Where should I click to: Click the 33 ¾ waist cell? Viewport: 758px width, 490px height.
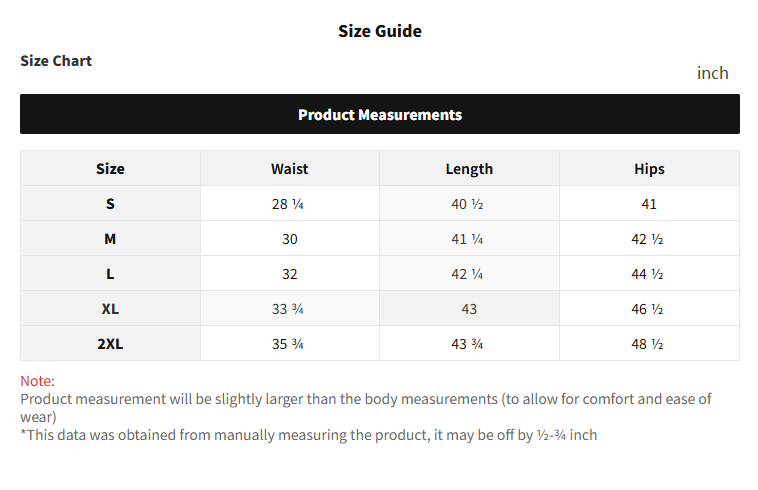point(288,309)
